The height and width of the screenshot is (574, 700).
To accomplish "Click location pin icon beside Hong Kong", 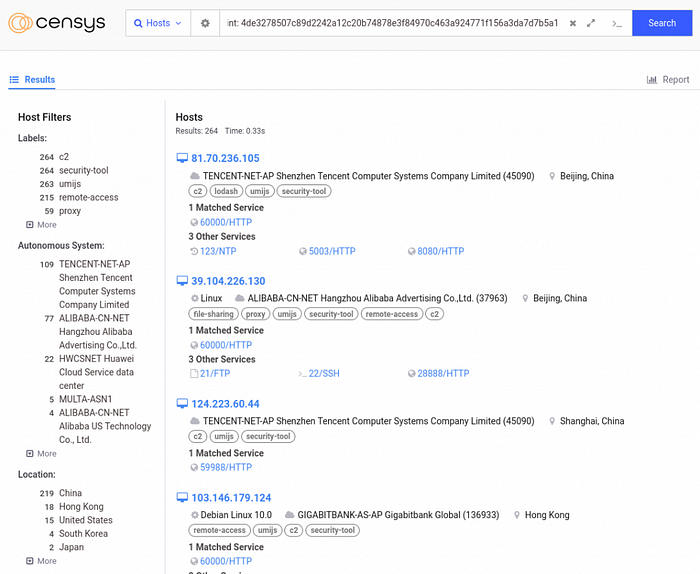I will (x=517, y=515).
